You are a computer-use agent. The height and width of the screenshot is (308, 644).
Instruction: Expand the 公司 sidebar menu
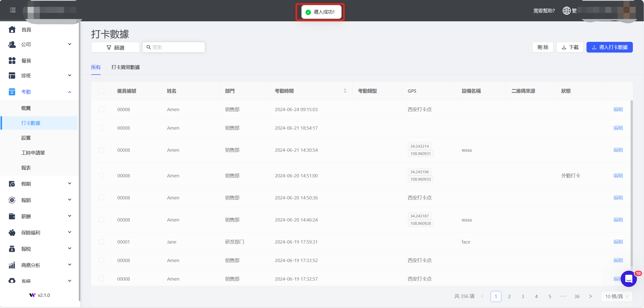pos(69,44)
